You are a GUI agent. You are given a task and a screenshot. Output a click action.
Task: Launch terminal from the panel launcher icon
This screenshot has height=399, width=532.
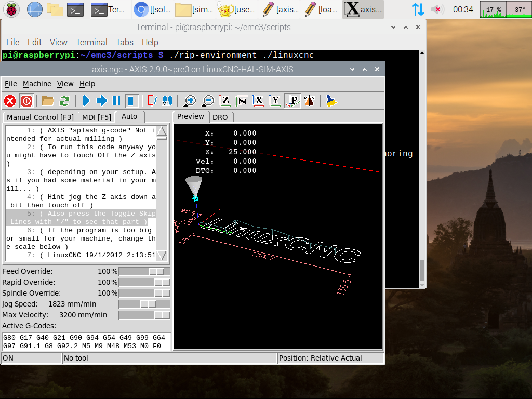coord(75,9)
